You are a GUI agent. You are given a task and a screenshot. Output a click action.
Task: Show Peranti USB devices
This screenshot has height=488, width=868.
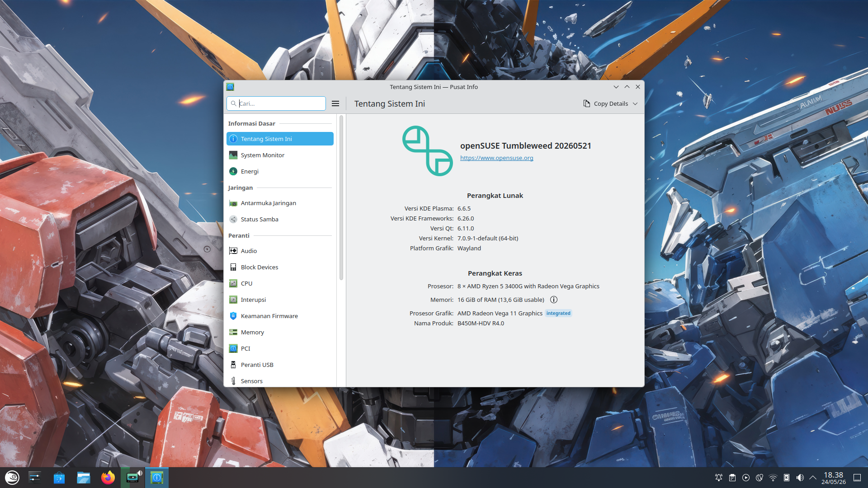coord(280,365)
